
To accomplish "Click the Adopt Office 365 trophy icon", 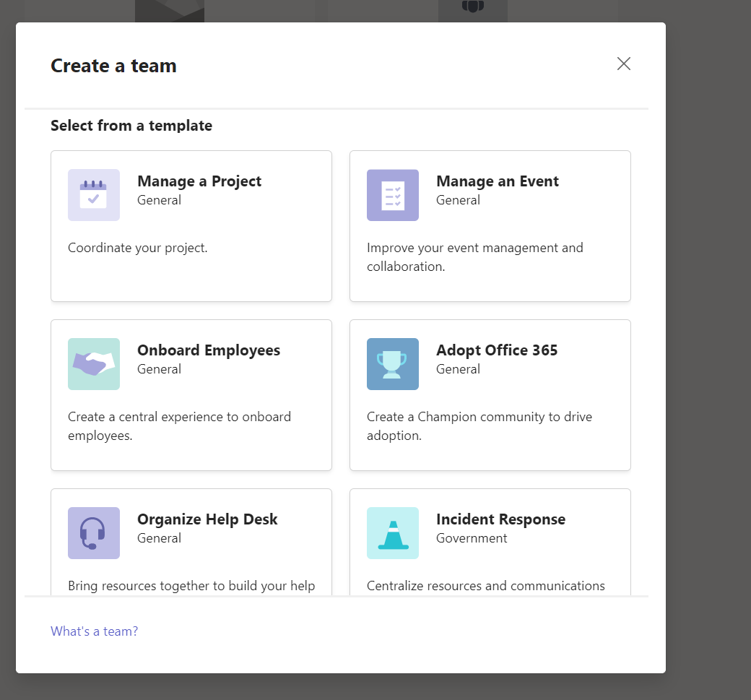I will [393, 364].
